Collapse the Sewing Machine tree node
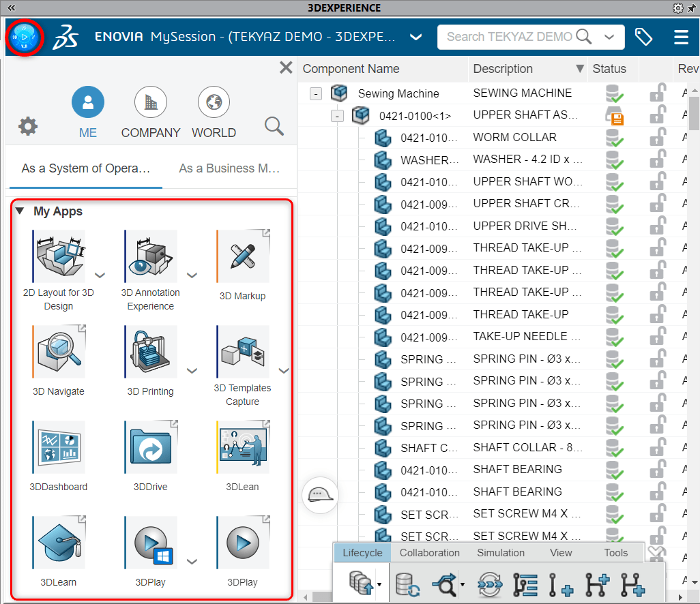The height and width of the screenshot is (604, 700). (x=316, y=93)
